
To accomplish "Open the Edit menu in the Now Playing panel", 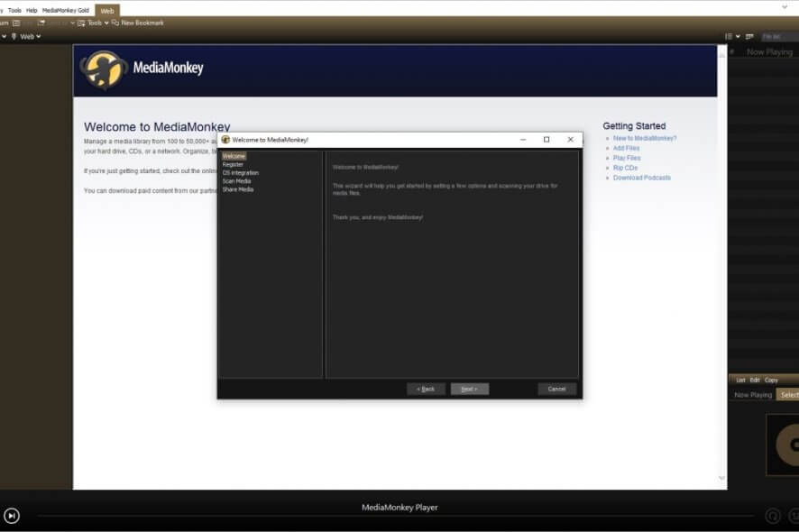I will 755,381.
